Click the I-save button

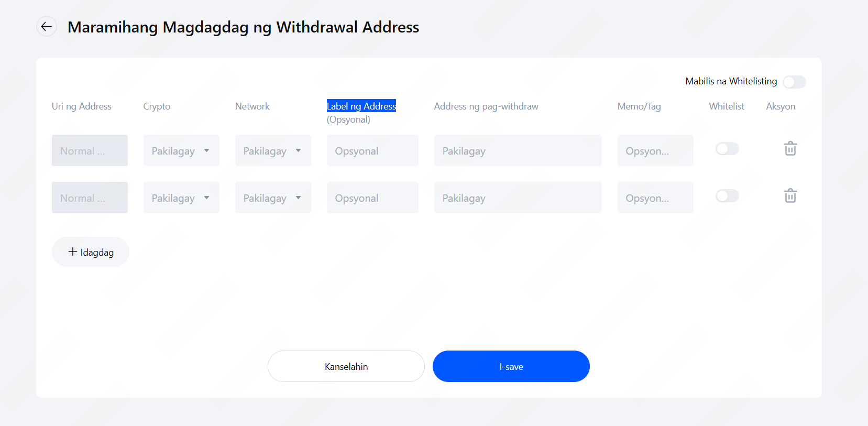pos(511,366)
